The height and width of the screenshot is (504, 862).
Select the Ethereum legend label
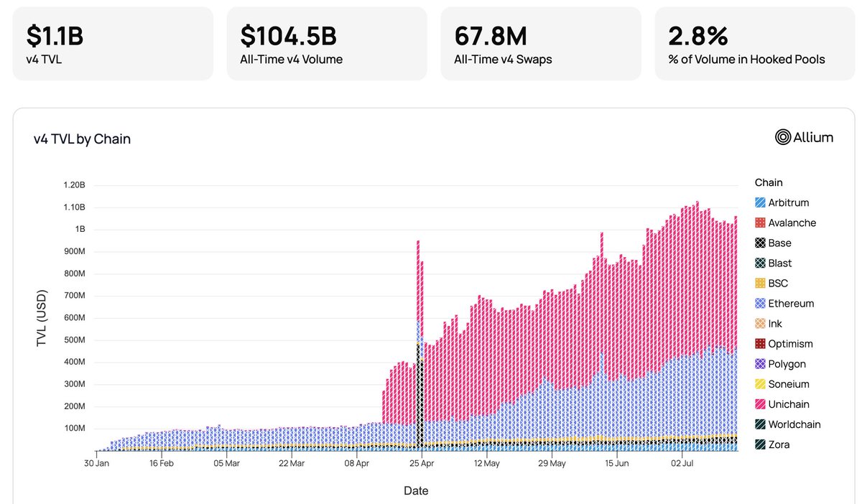click(792, 304)
